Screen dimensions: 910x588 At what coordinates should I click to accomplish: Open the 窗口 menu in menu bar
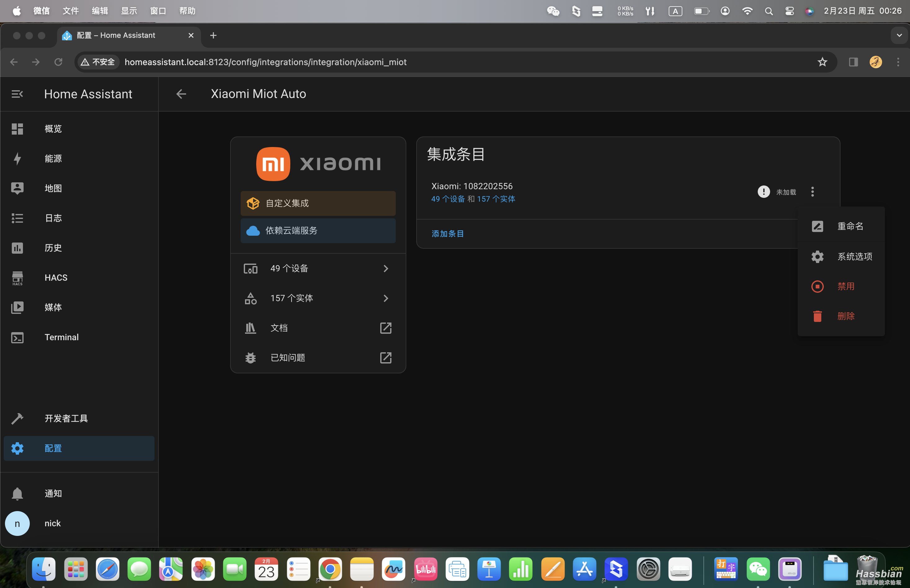(158, 11)
